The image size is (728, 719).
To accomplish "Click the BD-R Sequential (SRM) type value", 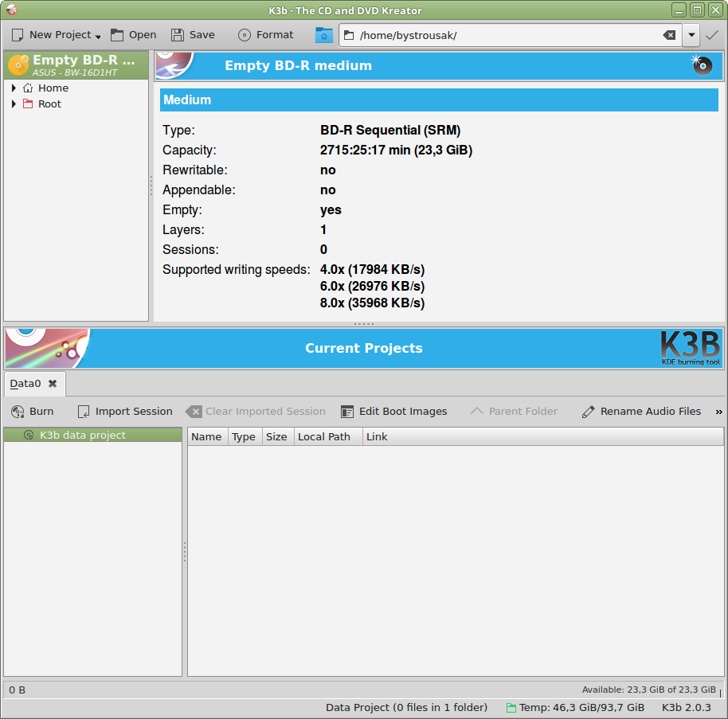I will (390, 130).
